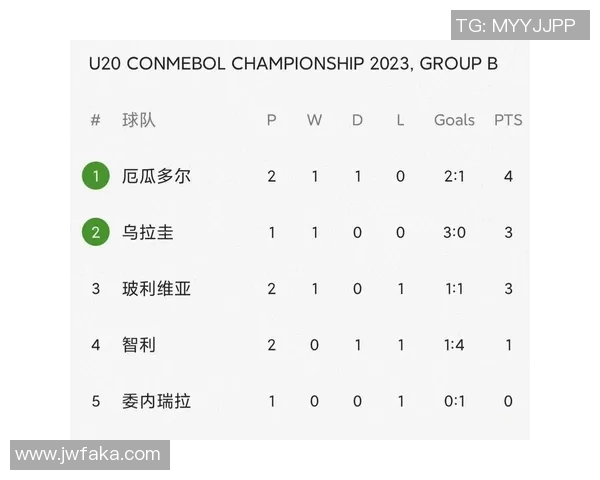Click the D column header
Screen dimensions: 600x480
tap(357, 120)
